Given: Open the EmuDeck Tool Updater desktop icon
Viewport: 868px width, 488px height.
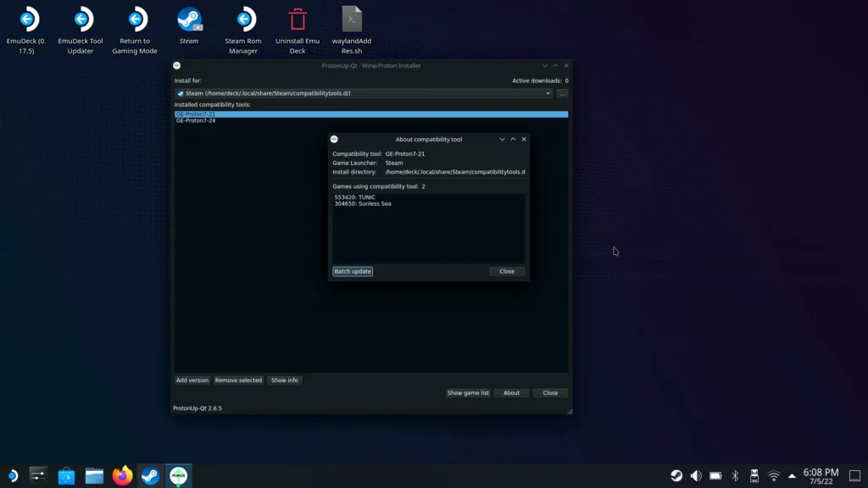Looking at the screenshot, I should (x=81, y=30).
